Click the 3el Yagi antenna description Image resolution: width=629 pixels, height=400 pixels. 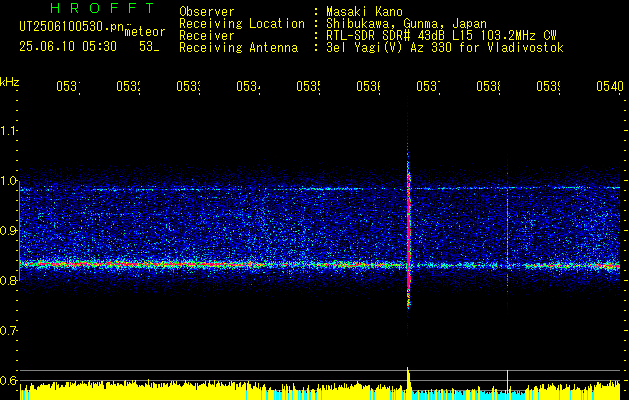[445, 48]
